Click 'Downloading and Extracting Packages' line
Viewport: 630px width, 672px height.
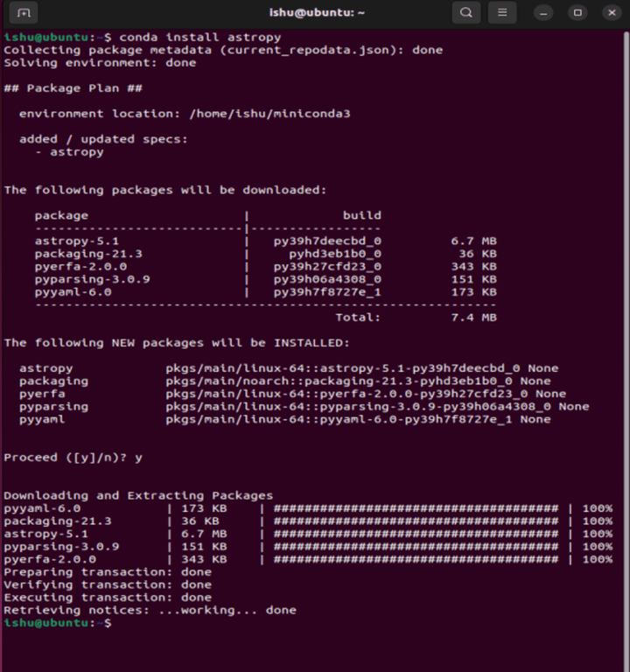pos(138,496)
